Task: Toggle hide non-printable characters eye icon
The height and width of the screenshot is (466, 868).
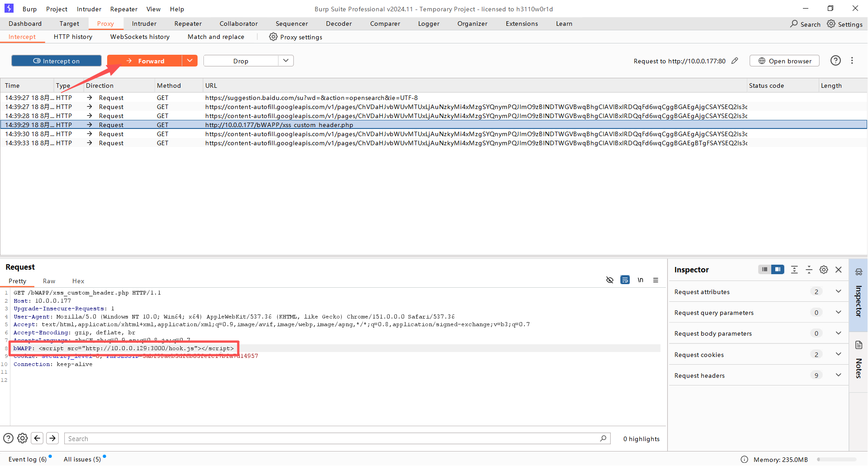Action: [x=609, y=280]
